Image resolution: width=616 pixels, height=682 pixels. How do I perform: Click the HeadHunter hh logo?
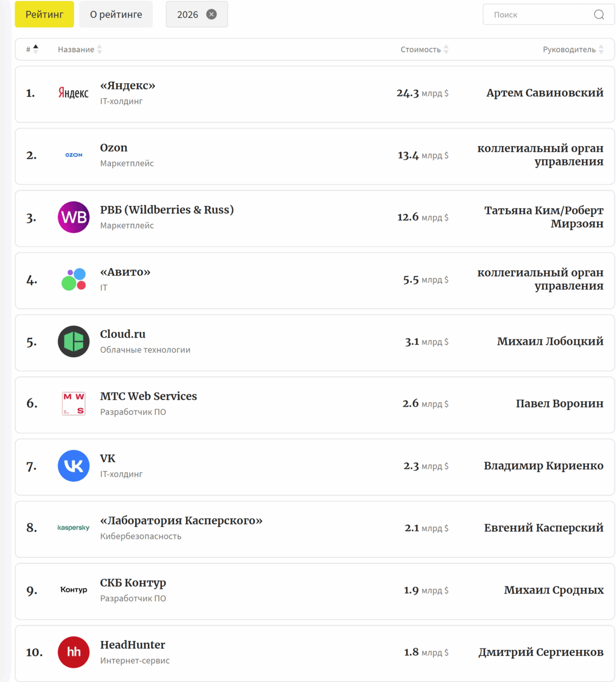tap(73, 652)
